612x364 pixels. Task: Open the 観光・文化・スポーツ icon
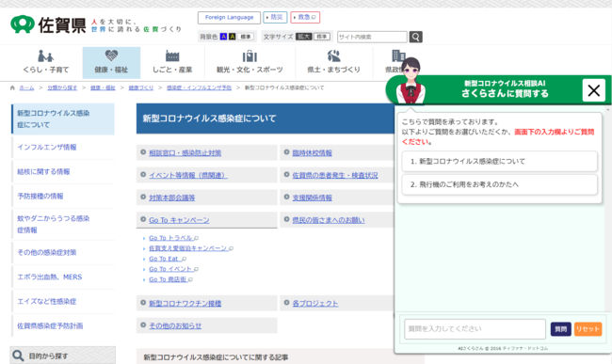point(250,56)
